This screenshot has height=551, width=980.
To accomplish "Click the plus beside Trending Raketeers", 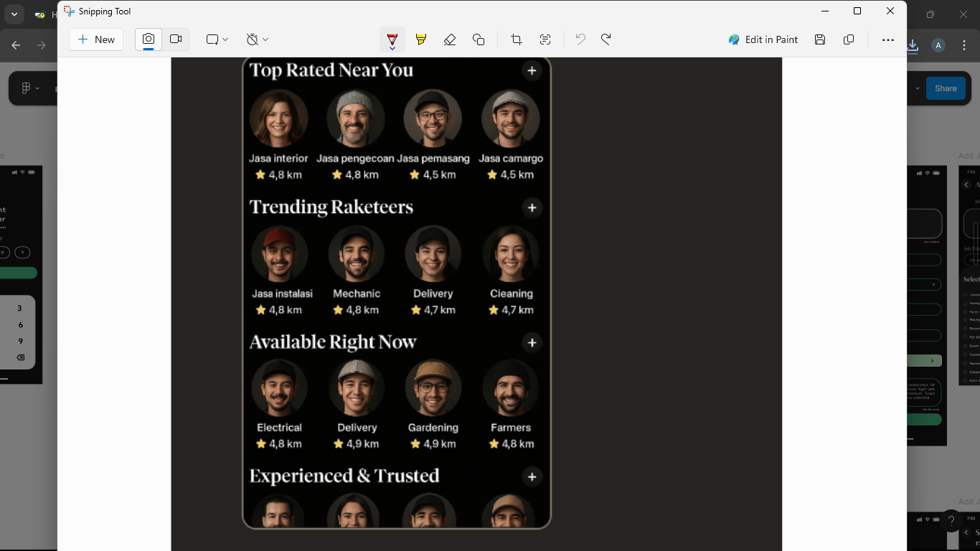I will pyautogui.click(x=532, y=207).
